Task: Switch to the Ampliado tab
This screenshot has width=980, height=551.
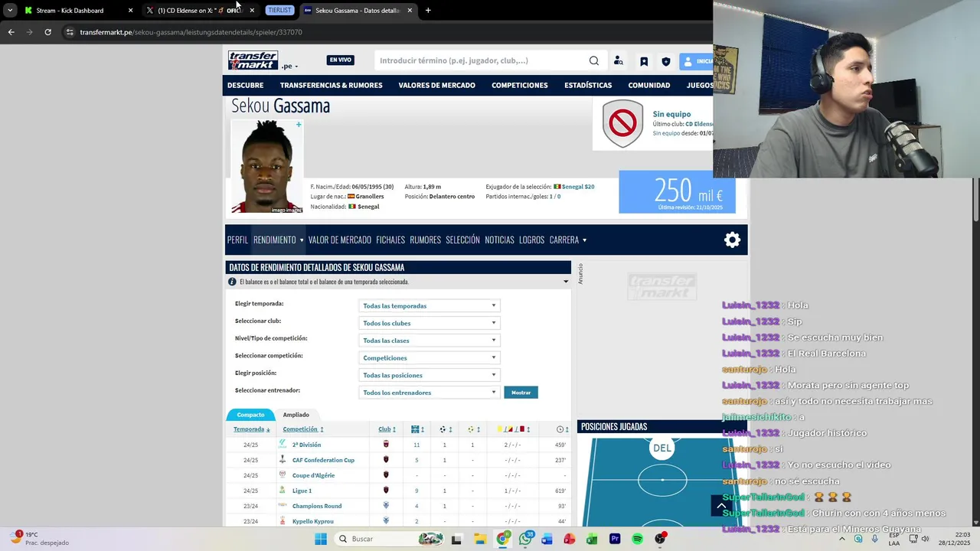Action: (x=296, y=415)
